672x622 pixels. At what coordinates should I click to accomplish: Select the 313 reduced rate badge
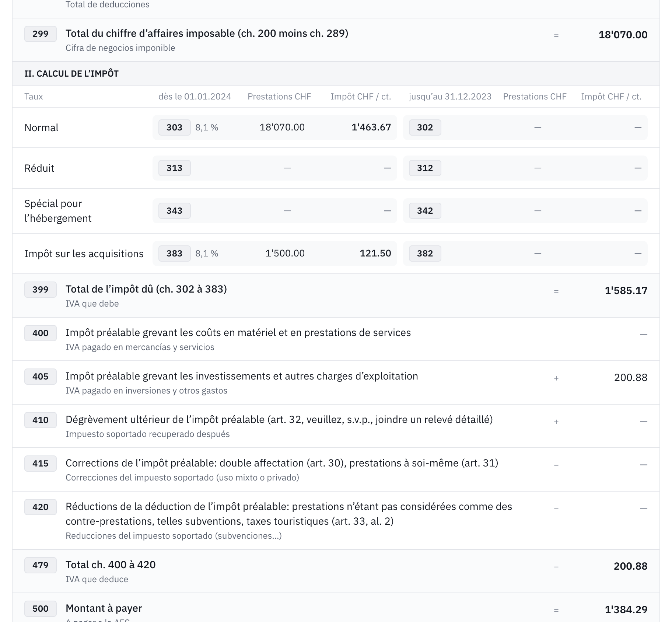[x=175, y=168]
